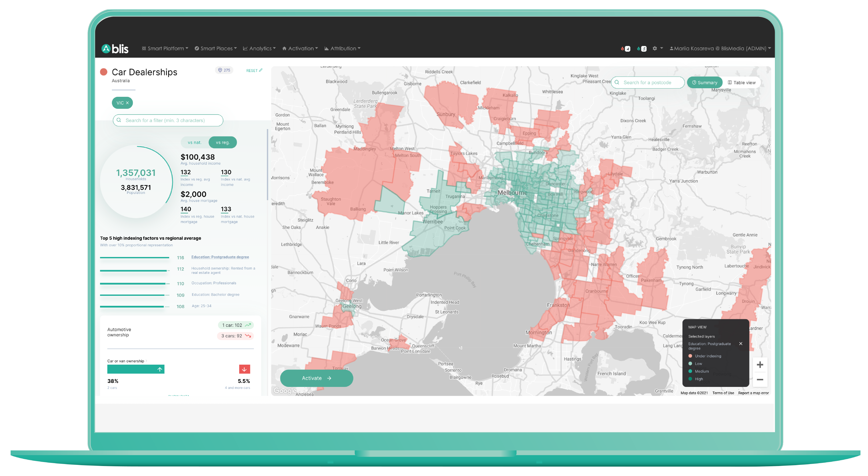Click the red dot beside Car Dealerships title
The width and height of the screenshot is (868, 476).
pyautogui.click(x=104, y=72)
